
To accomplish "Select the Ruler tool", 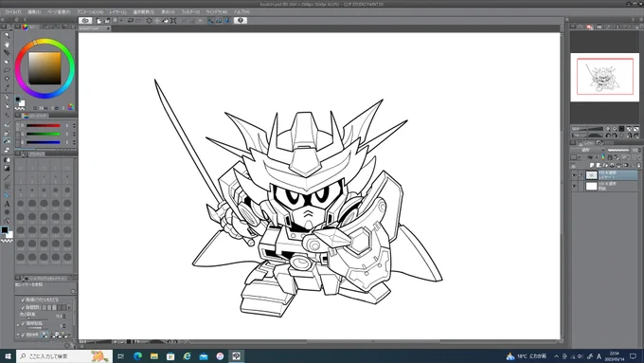I will pos(7,195).
